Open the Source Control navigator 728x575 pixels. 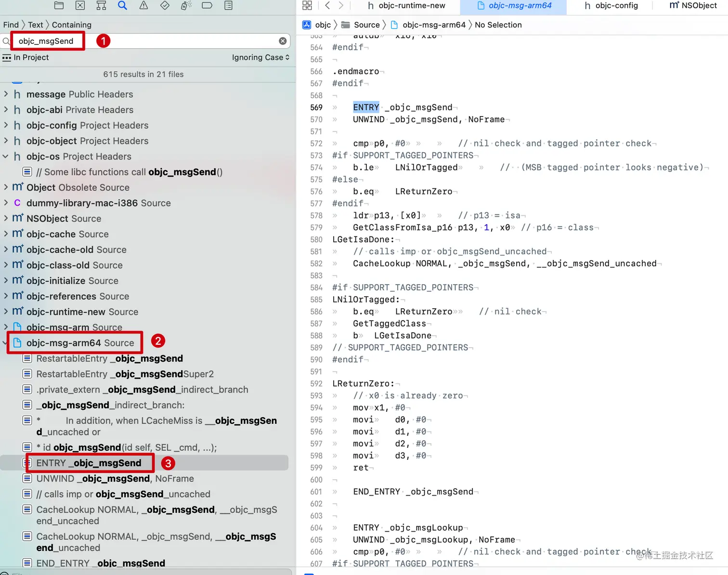(x=80, y=6)
